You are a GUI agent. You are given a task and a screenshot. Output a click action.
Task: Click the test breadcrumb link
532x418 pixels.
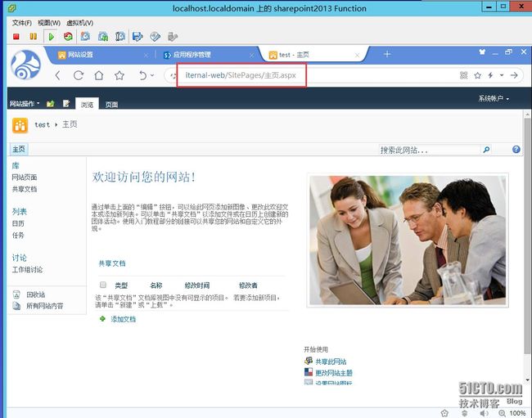[x=42, y=125]
